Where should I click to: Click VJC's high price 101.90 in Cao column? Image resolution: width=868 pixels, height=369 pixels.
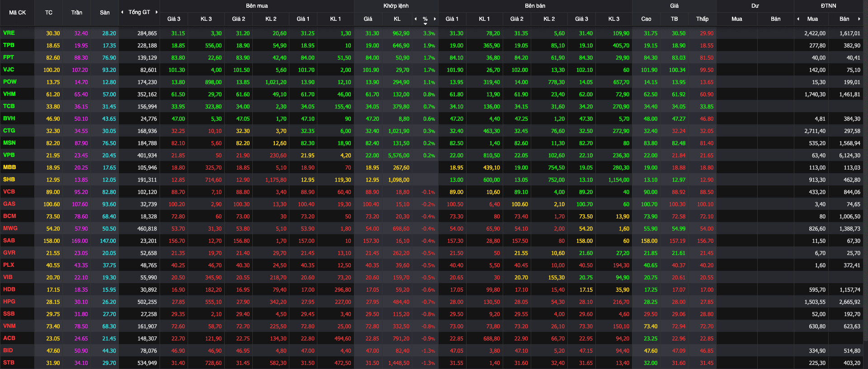click(649, 70)
